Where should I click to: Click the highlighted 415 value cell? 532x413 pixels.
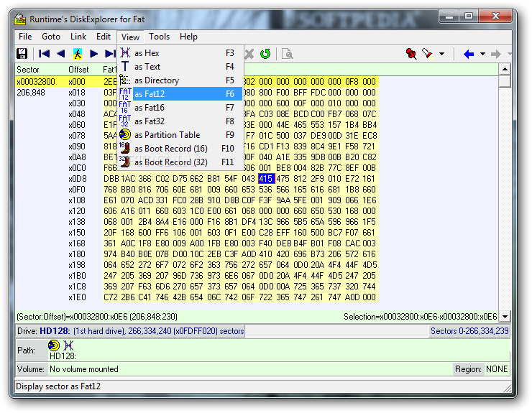(x=266, y=179)
